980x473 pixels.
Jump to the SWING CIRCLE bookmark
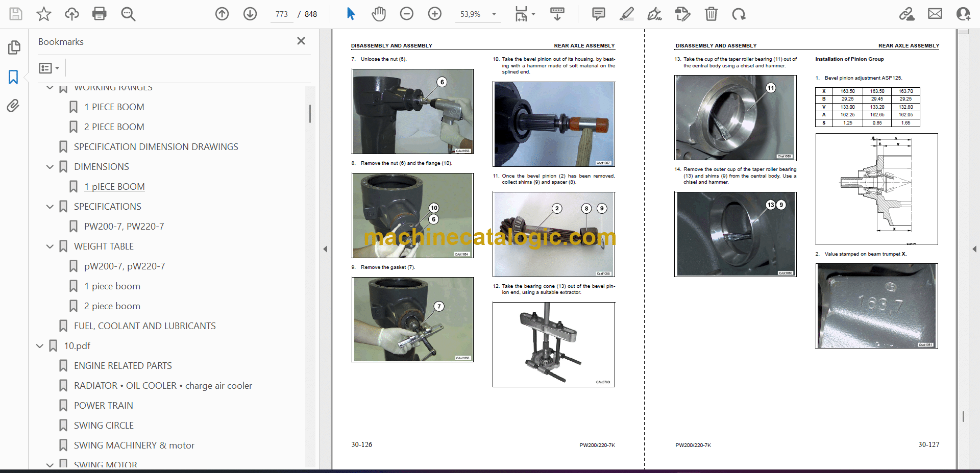(104, 426)
